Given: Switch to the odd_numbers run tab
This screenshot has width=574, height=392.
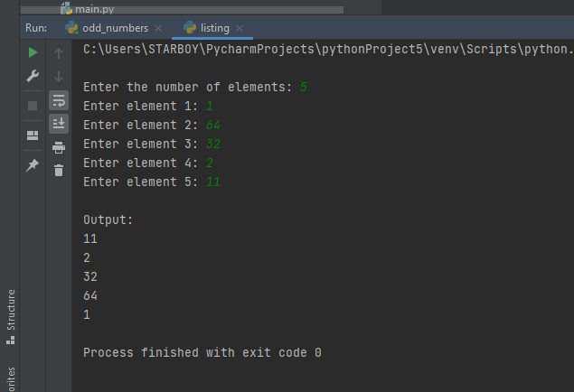Looking at the screenshot, I should tap(107, 28).
